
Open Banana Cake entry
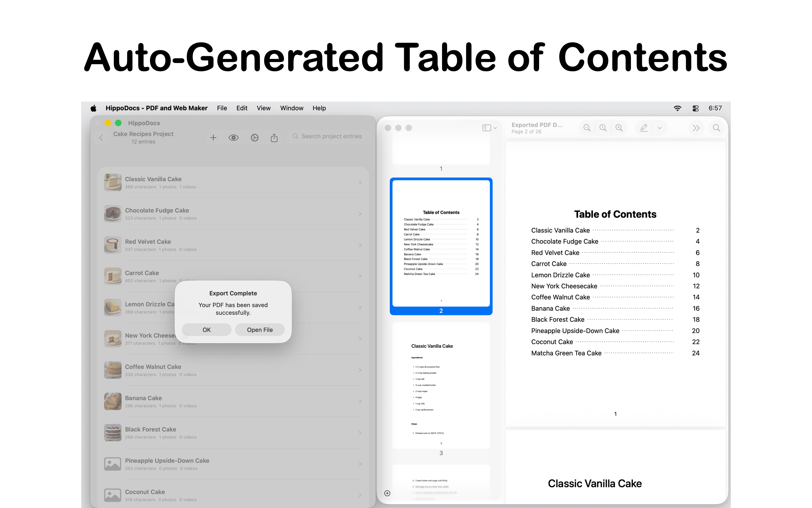(233, 401)
